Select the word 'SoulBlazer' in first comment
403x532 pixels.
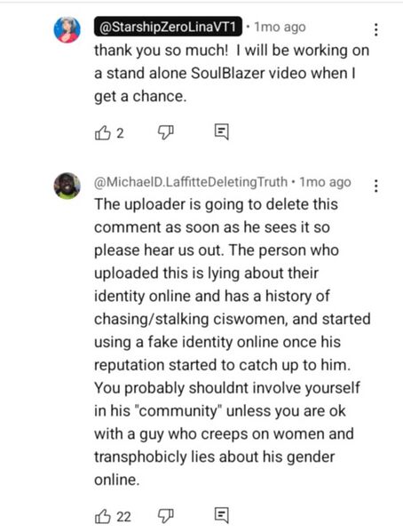point(227,74)
